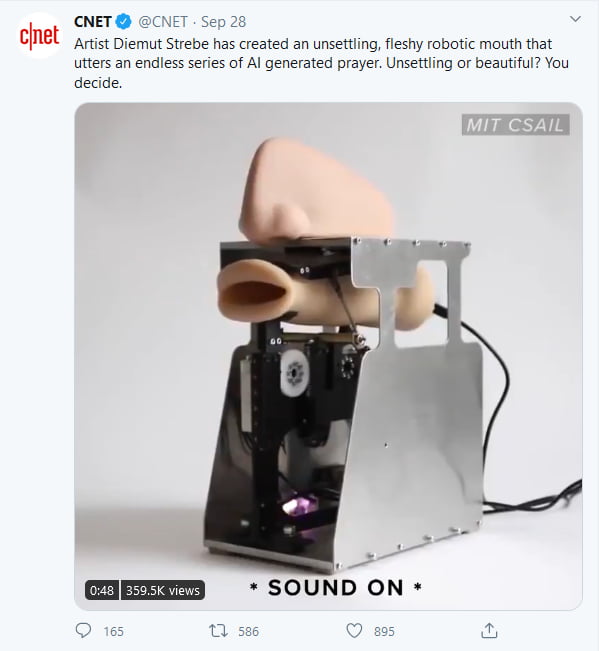Retweet using the retweet arrows icon
The height and width of the screenshot is (651, 599).
point(218,631)
